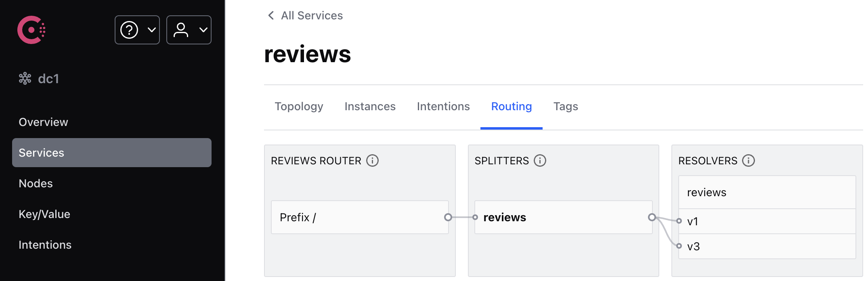Click the dc1 datacenter cluster icon
This screenshot has height=281, width=868.
tap(25, 79)
